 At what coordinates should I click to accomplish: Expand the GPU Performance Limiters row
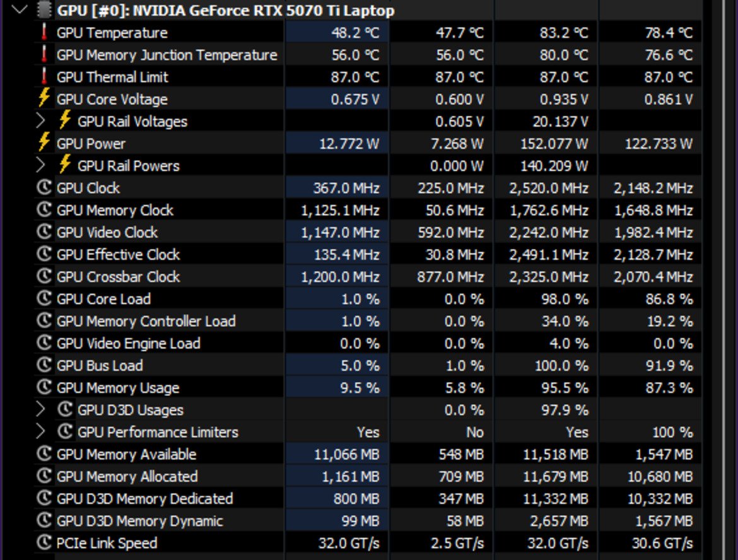tap(41, 431)
